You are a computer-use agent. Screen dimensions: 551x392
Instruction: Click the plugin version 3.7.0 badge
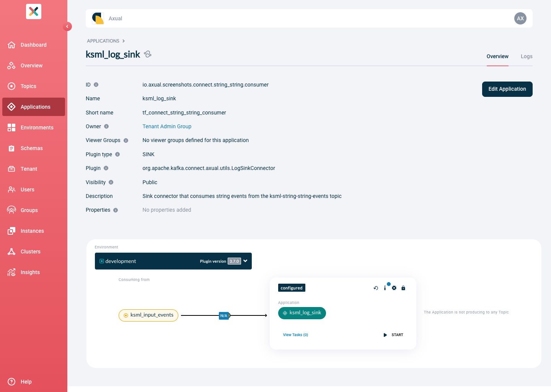[x=234, y=261]
